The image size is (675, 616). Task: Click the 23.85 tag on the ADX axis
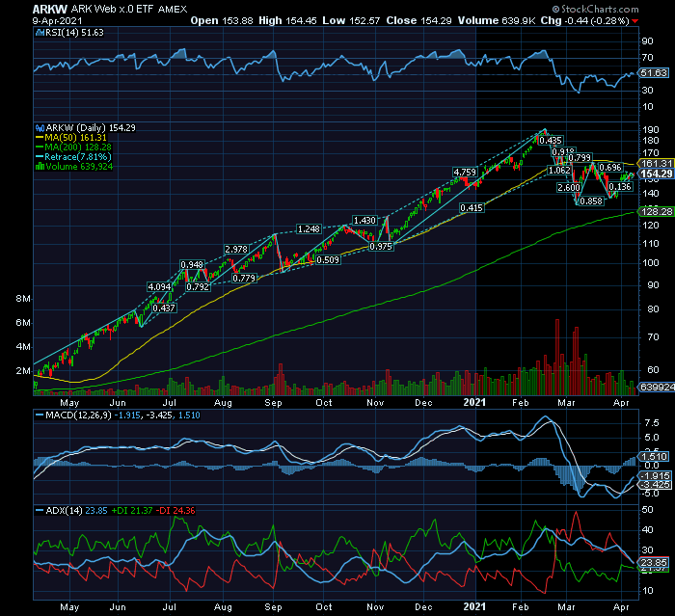(654, 563)
